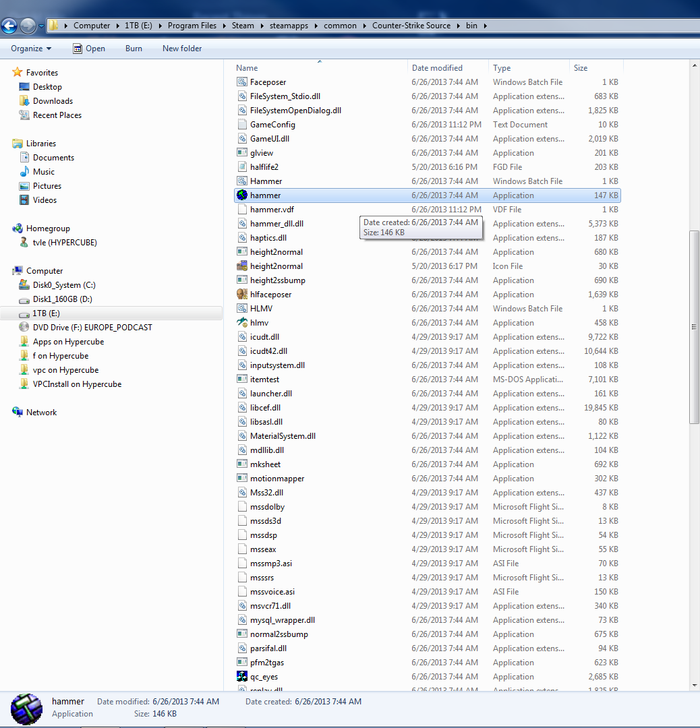The width and height of the screenshot is (700, 728).
Task: Select vpc on Hypercube network location
Action: click(65, 370)
